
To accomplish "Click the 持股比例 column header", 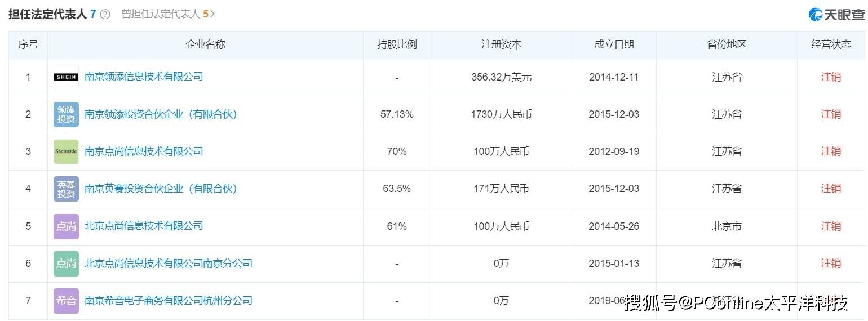I will click(x=397, y=44).
